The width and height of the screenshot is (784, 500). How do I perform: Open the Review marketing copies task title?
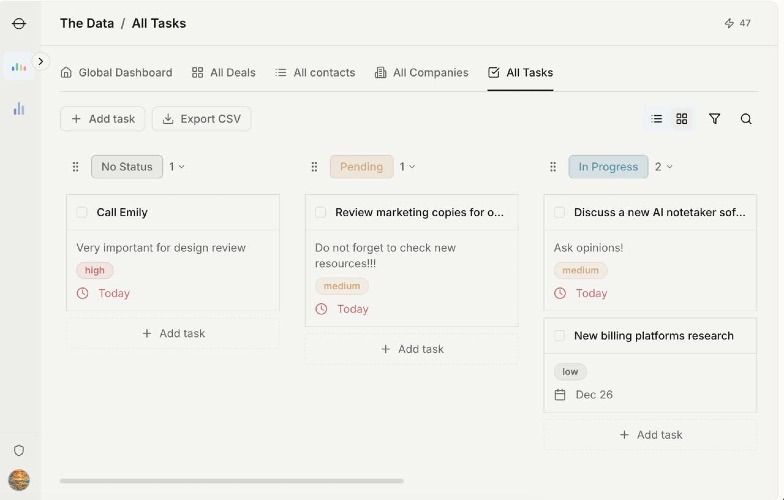tap(420, 212)
